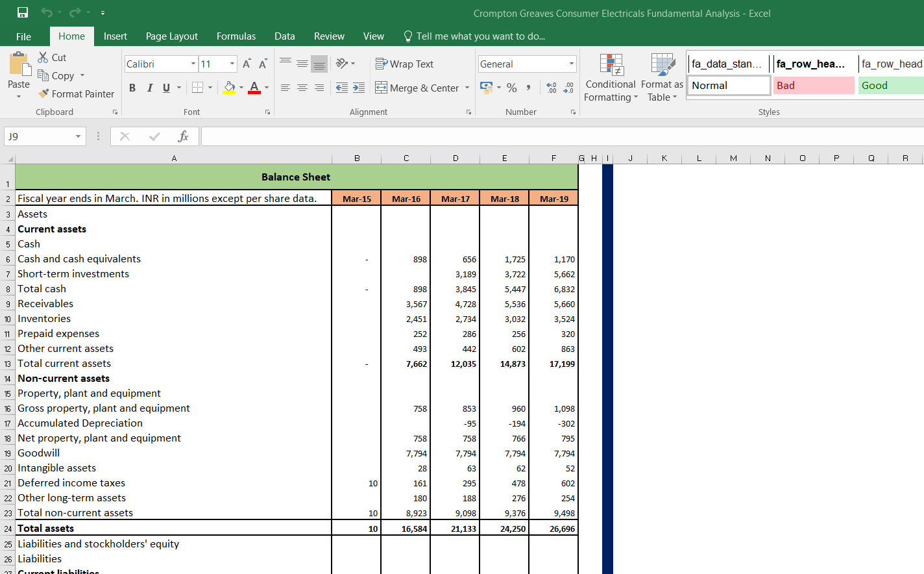Click the Decrease Indent icon
Screen dimensions: 924x574
point(342,88)
